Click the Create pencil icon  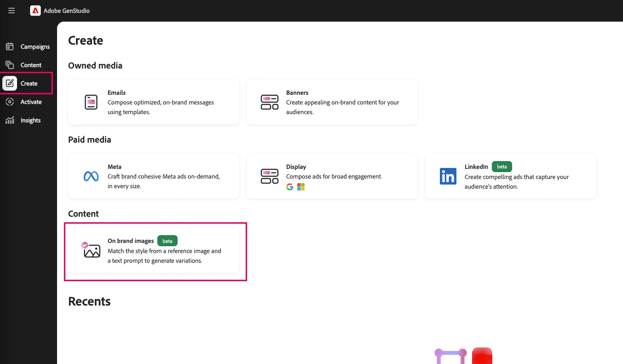point(10,83)
